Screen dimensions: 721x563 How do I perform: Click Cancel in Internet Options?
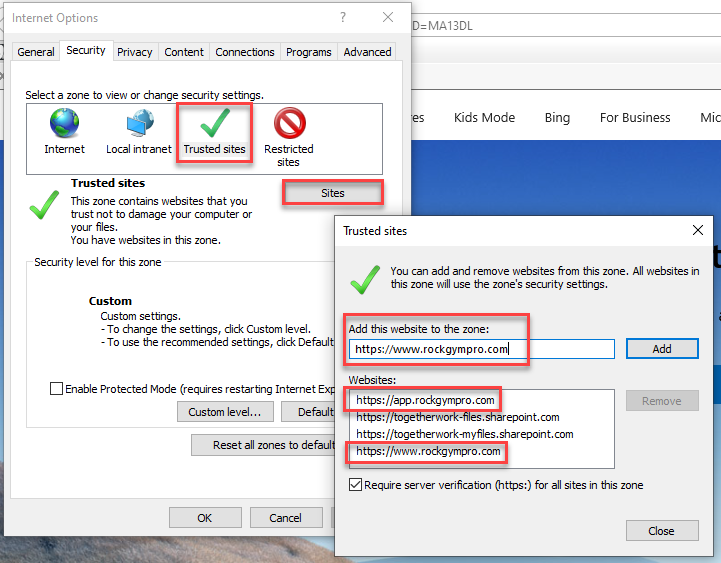[286, 517]
